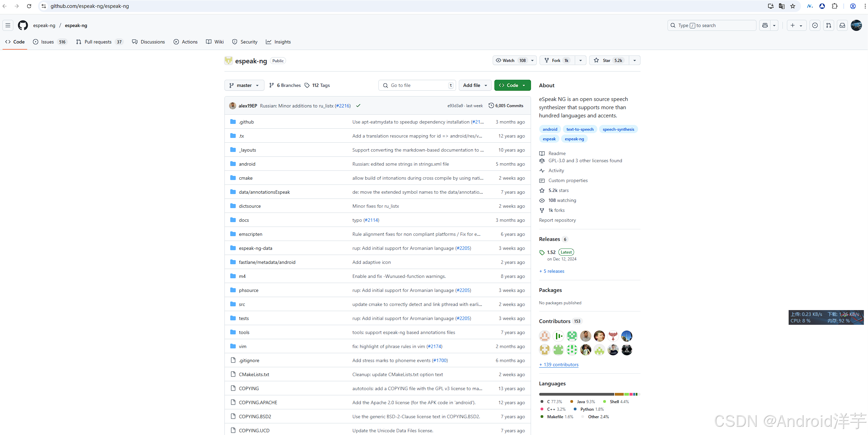Click alex19EP commit author avatar
This screenshot has width=868, height=435.
(233, 106)
